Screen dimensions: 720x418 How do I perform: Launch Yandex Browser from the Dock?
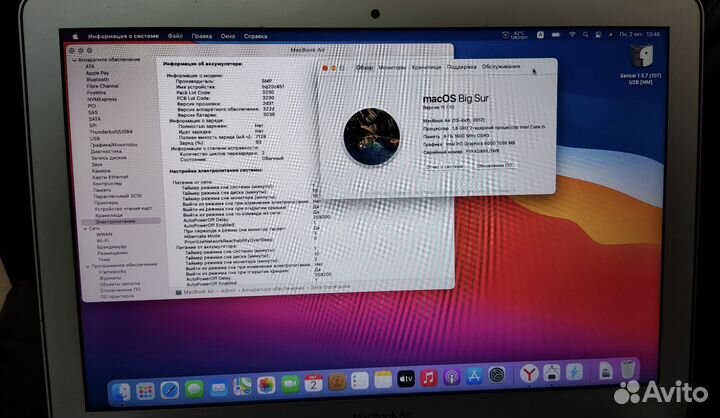click(529, 374)
